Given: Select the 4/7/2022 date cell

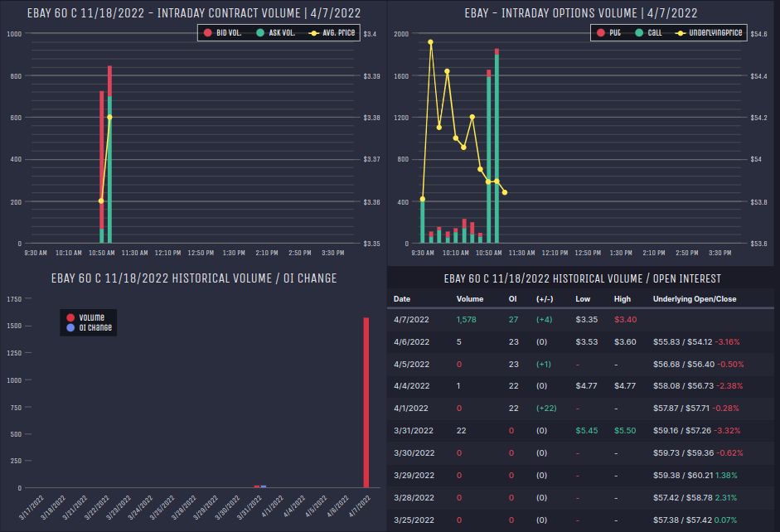Looking at the screenshot, I should tap(411, 320).
